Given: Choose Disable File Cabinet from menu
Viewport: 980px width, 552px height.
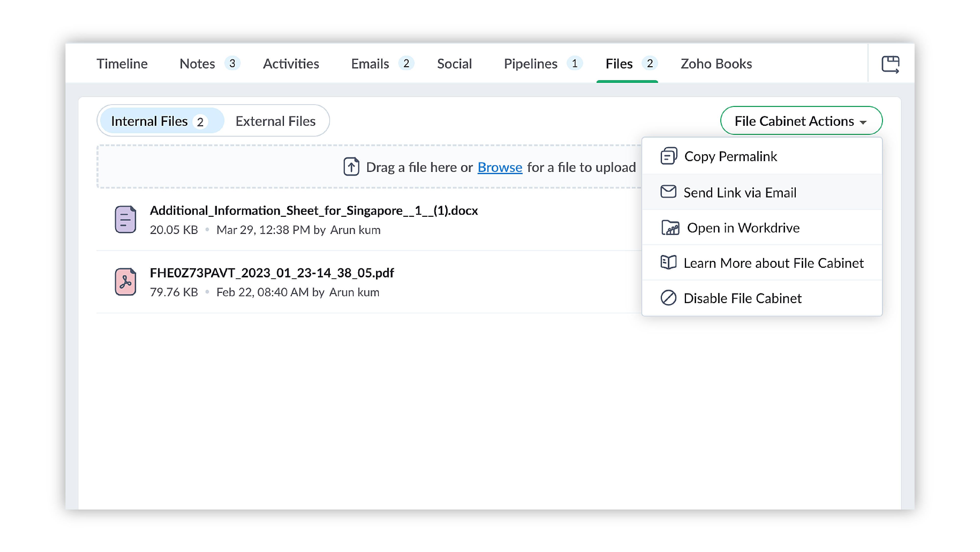Looking at the screenshot, I should pyautogui.click(x=742, y=298).
